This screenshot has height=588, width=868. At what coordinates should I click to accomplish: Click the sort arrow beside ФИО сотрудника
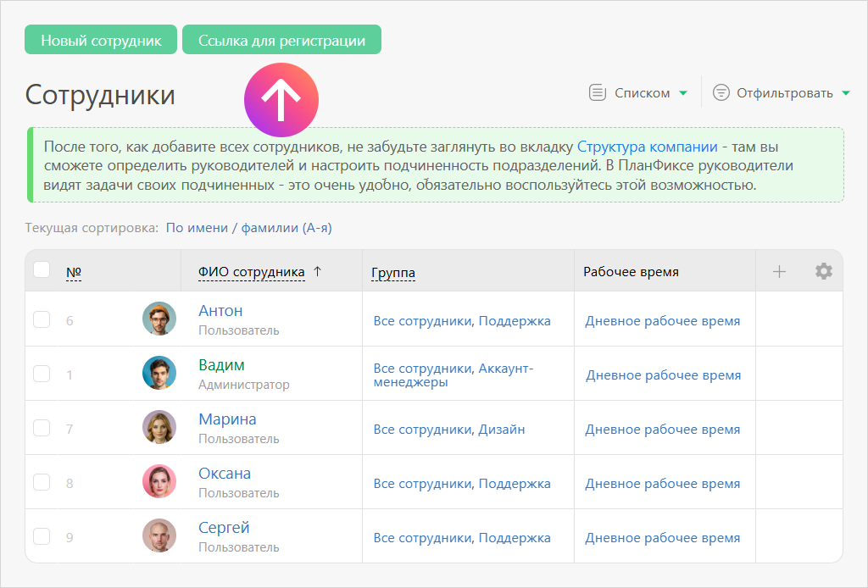click(x=318, y=271)
